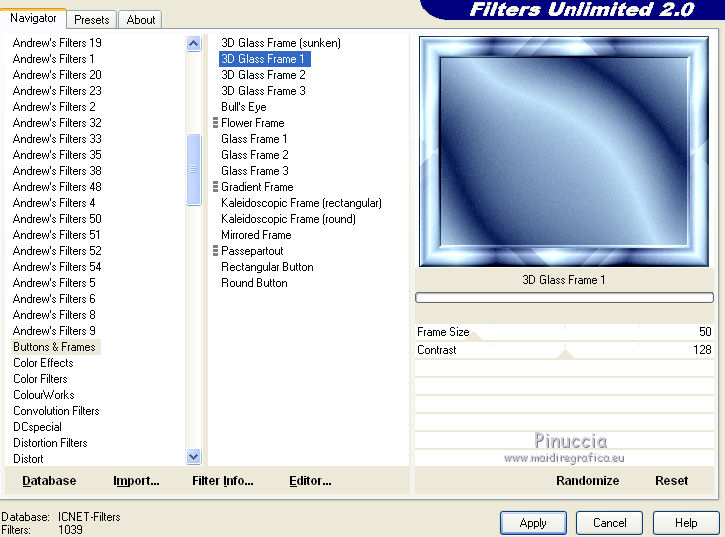Select Andrew's Filters 38 category
The height and width of the screenshot is (537, 725).
tap(57, 171)
